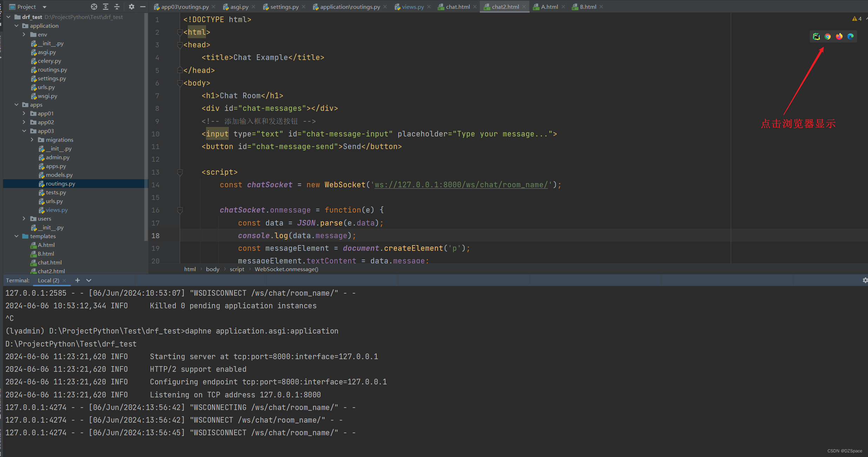Open the Local (2) terminal tab
Viewport: 868px width, 457px height.
(48, 280)
